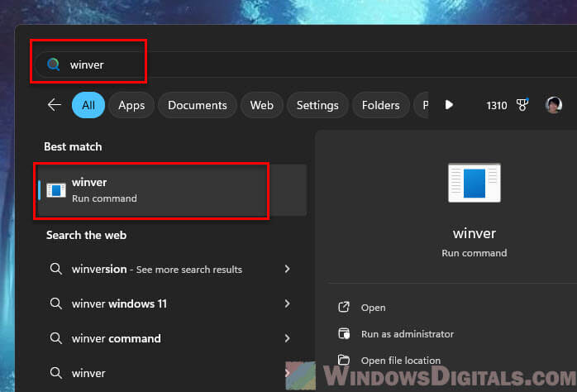Go back using the left arrow
This screenshot has height=392, width=577.
(x=54, y=105)
